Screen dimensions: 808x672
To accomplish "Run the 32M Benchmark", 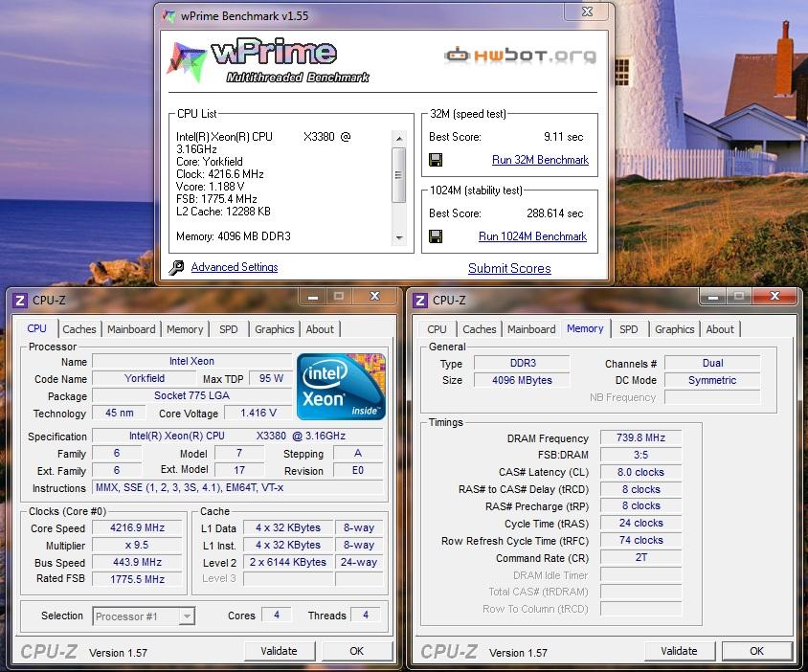I will (540, 160).
